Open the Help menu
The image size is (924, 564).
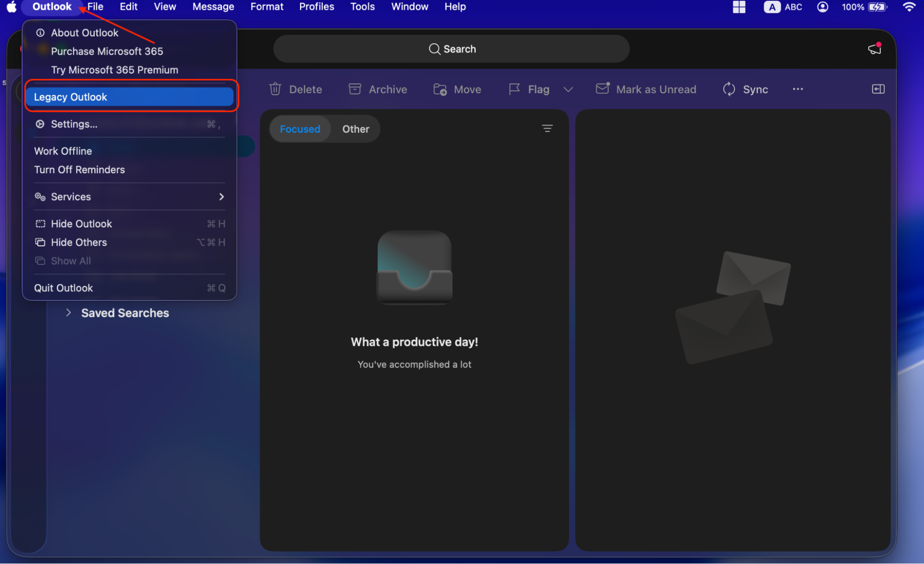[455, 7]
